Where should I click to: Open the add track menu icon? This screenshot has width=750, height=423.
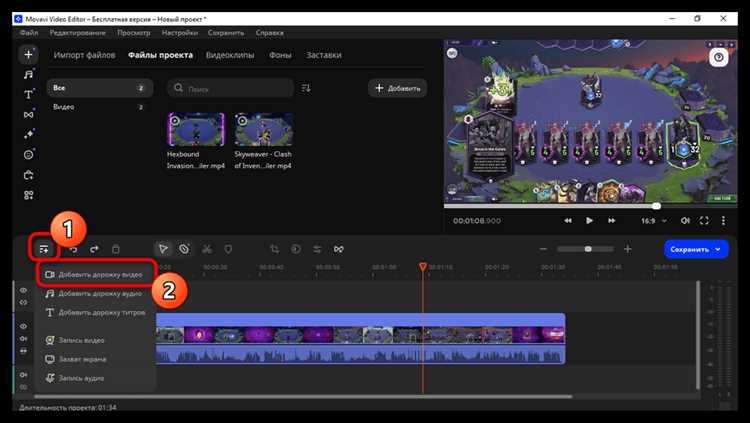click(x=43, y=249)
